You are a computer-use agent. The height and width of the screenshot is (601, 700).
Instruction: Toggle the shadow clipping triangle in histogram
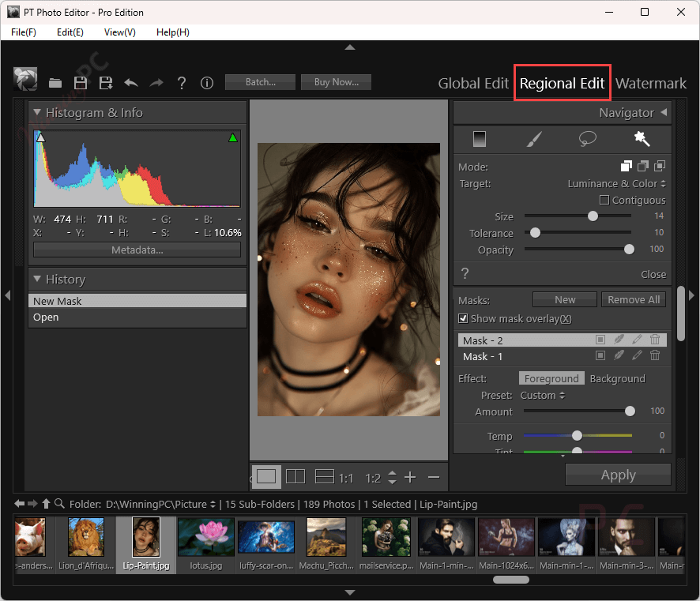pos(40,138)
